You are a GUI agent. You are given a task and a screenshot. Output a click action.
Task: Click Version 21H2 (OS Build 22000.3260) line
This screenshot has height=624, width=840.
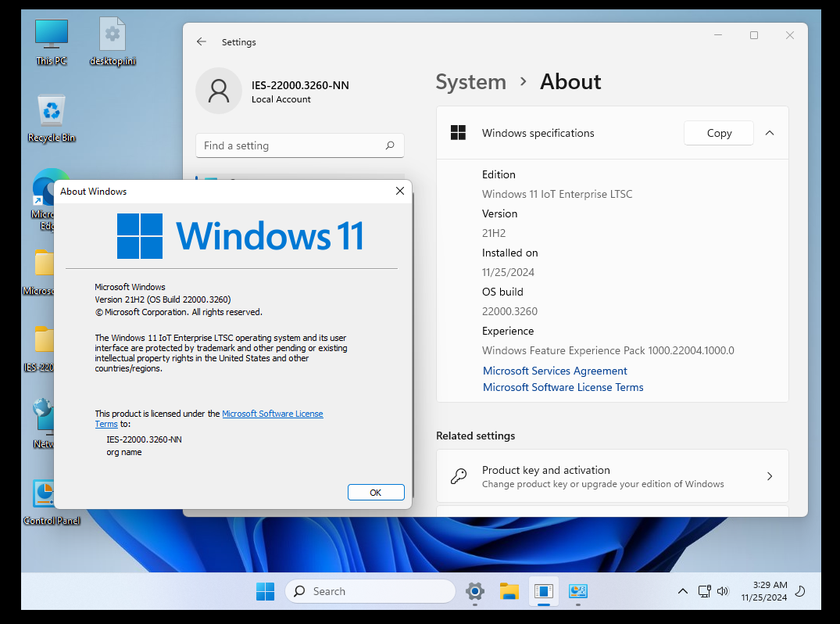click(x=163, y=299)
